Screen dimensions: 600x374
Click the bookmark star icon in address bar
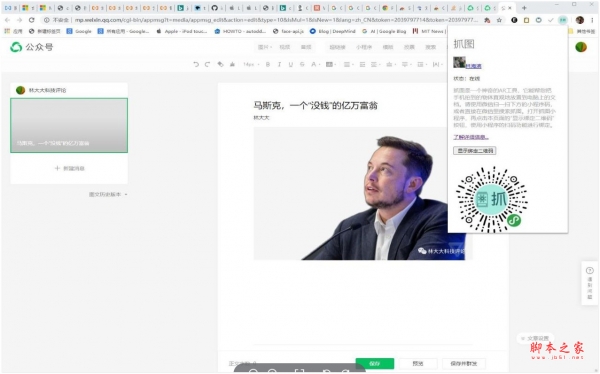[499, 20]
